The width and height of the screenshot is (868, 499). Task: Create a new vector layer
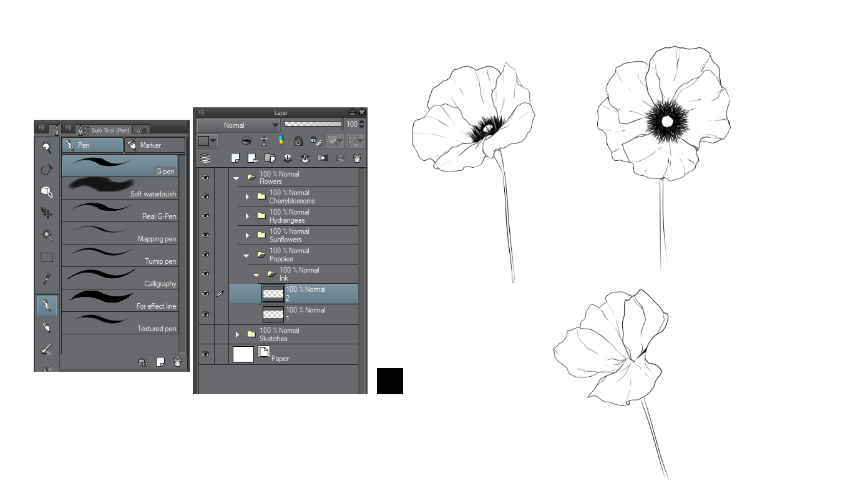tap(253, 158)
